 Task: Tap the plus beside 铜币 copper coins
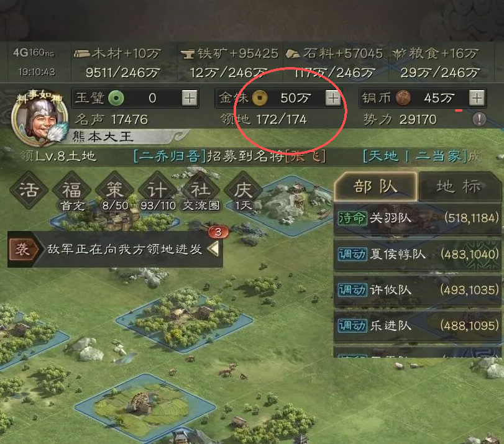(x=477, y=97)
